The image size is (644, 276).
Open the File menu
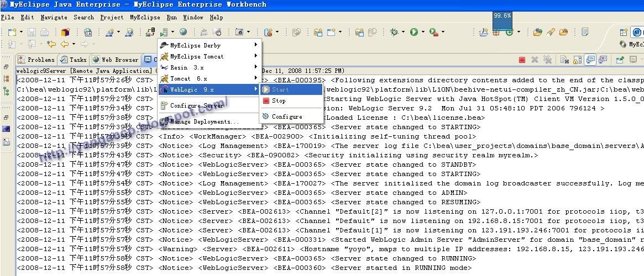[x=7, y=17]
